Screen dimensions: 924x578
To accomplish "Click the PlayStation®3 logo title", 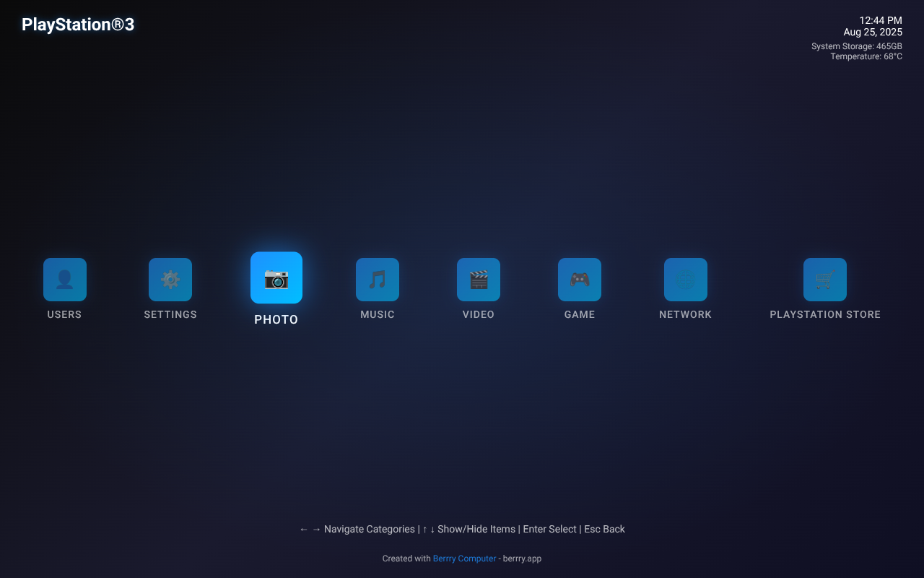I will point(78,25).
